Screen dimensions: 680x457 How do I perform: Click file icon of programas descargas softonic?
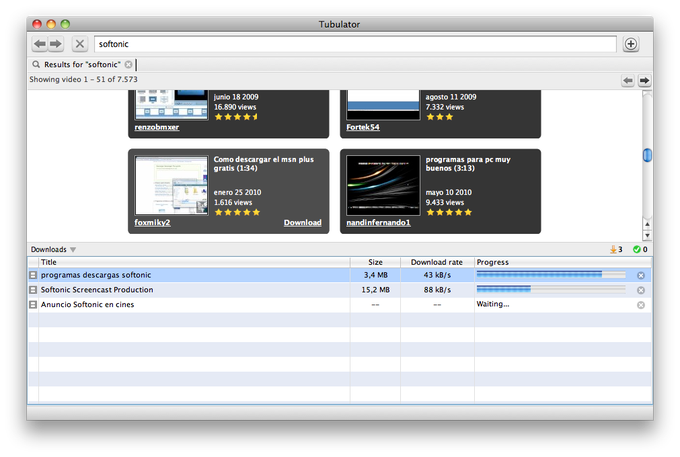[x=33, y=275]
